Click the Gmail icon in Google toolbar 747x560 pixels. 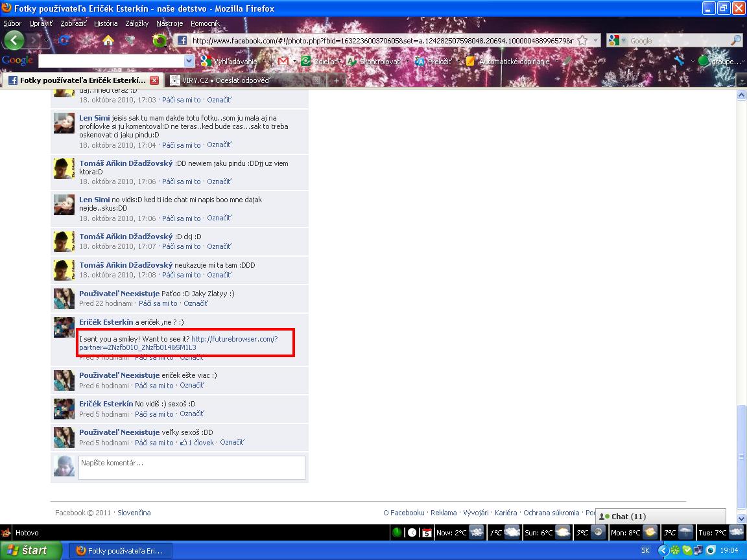click(283, 61)
